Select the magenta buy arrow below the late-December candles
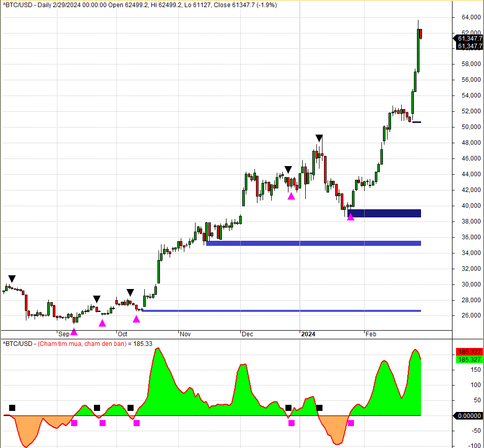Image resolution: width=484 pixels, height=448 pixels. [x=291, y=196]
